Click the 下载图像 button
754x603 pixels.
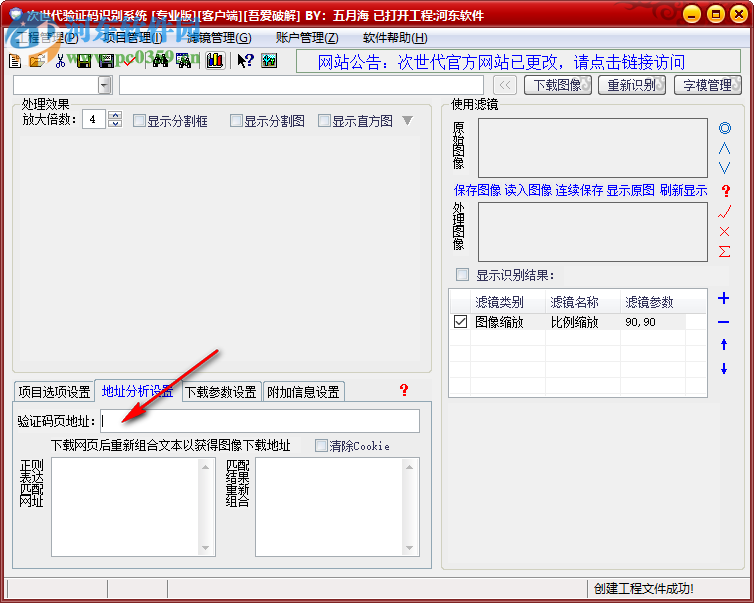[x=558, y=85]
